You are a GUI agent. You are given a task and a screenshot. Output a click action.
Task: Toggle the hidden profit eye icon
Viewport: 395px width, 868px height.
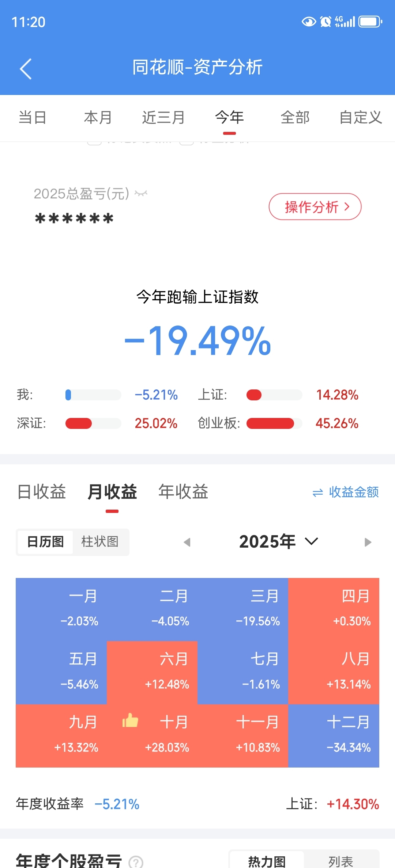coord(141,193)
